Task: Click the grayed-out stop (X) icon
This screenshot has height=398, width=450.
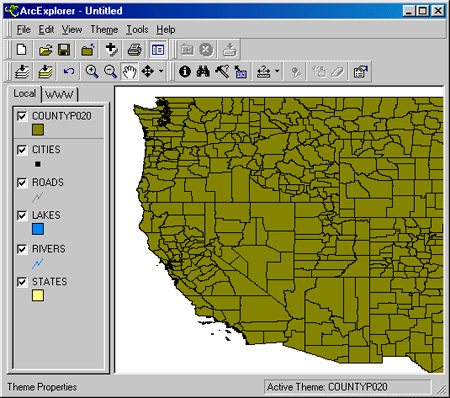Action: pos(206,50)
